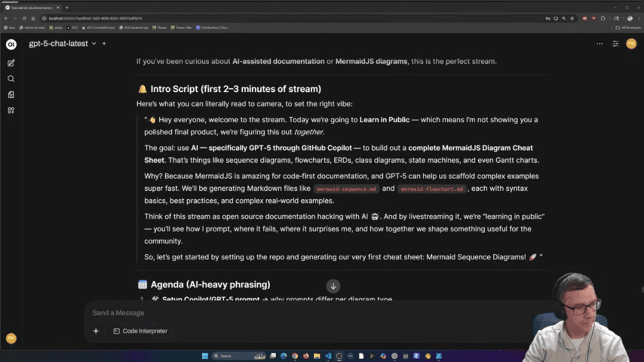Open chat controls sliders icon

[615, 44]
